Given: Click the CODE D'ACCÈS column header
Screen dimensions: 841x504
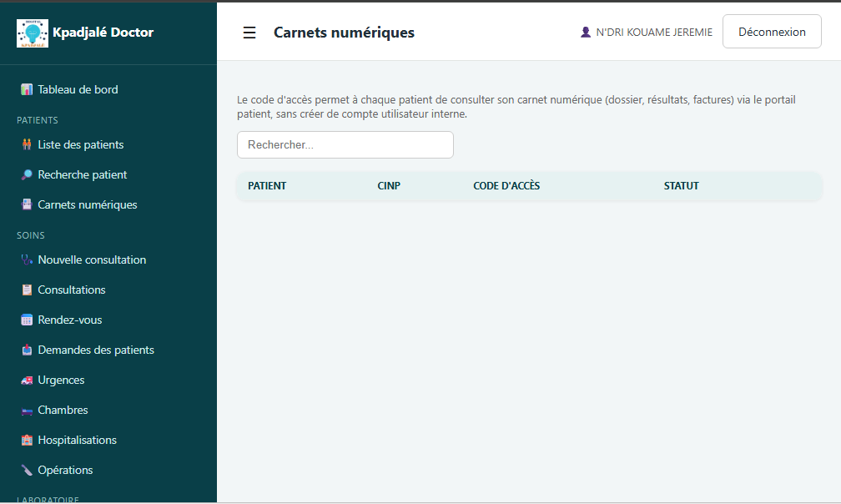Looking at the screenshot, I should tap(506, 186).
